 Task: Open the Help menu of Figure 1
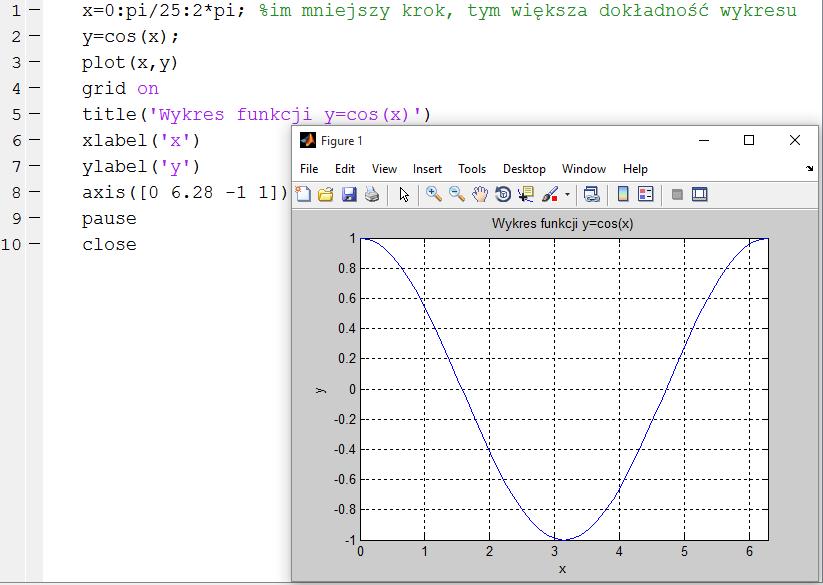(x=635, y=169)
